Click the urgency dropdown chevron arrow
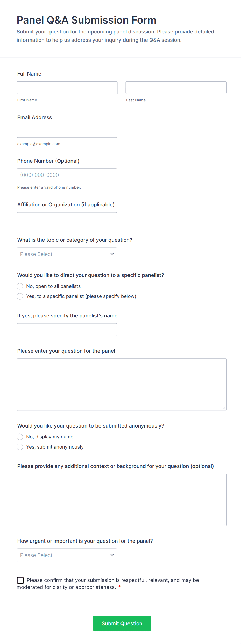Viewport: 241px width, 644px height. click(112, 555)
